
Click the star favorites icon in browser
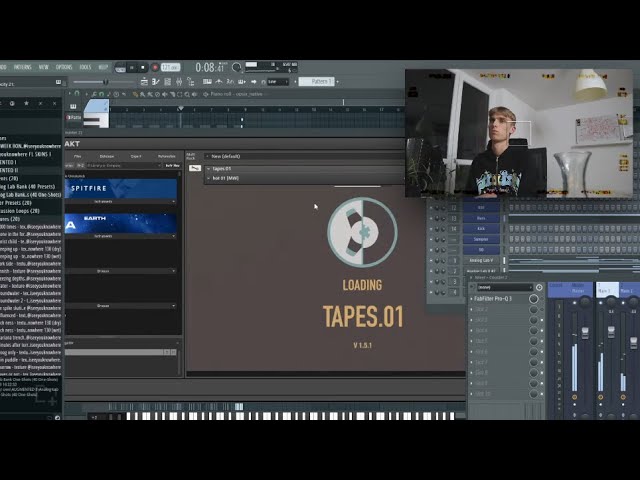(x=27, y=103)
